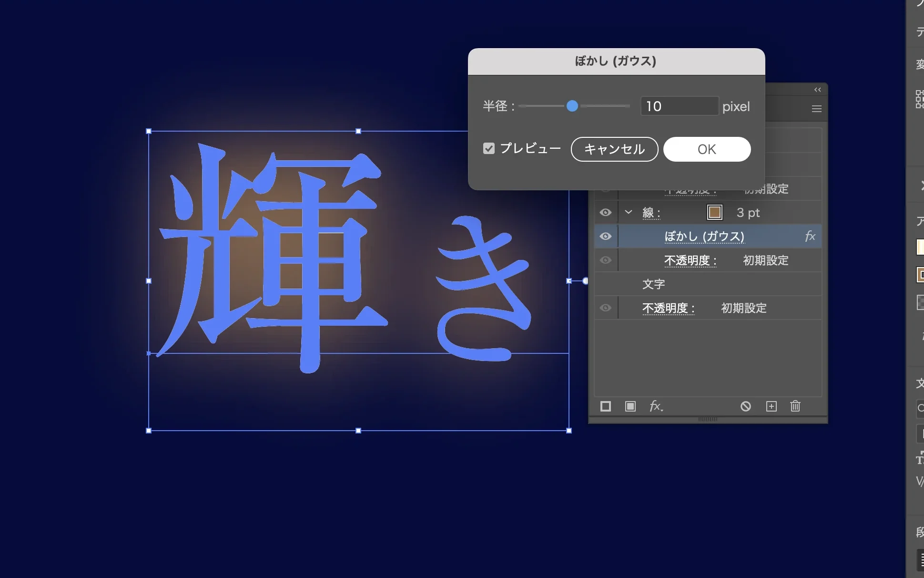Open 不透明度 link below the 文字 row
This screenshot has width=924, height=578.
tap(668, 308)
